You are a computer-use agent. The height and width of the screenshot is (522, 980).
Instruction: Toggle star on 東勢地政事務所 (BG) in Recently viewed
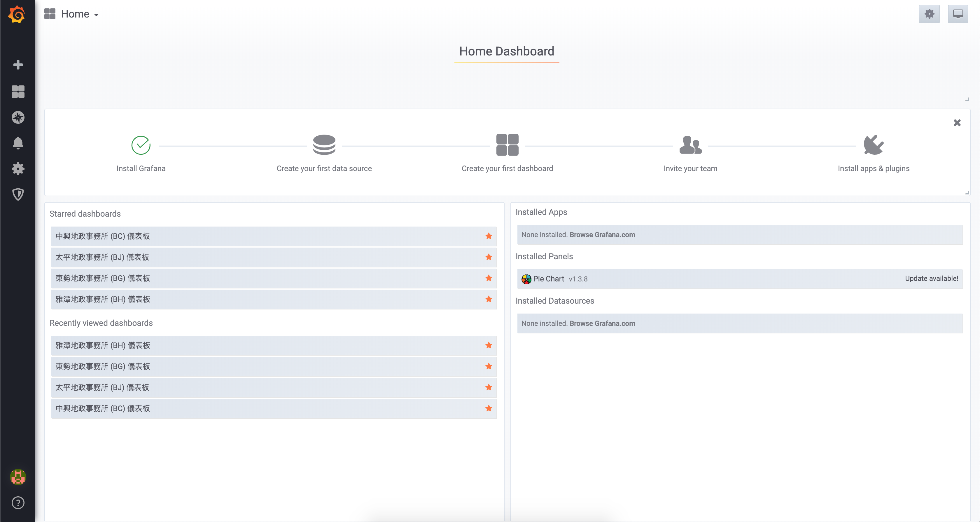pyautogui.click(x=489, y=366)
